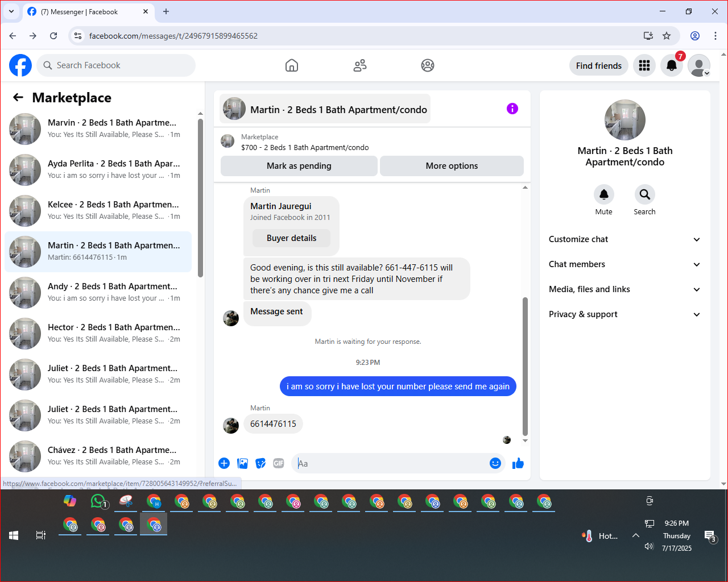Open Buyer details for Martin Jauregui
This screenshot has height=582, width=728.
[x=291, y=238]
